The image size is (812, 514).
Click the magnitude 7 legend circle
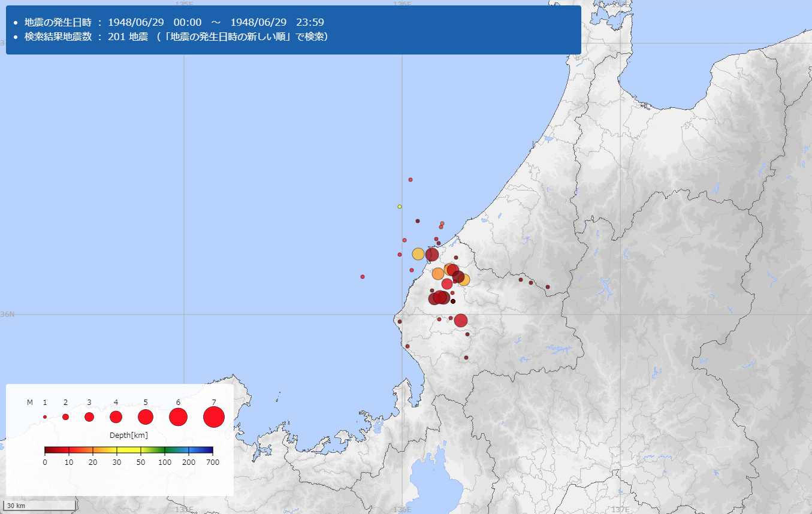214,416
